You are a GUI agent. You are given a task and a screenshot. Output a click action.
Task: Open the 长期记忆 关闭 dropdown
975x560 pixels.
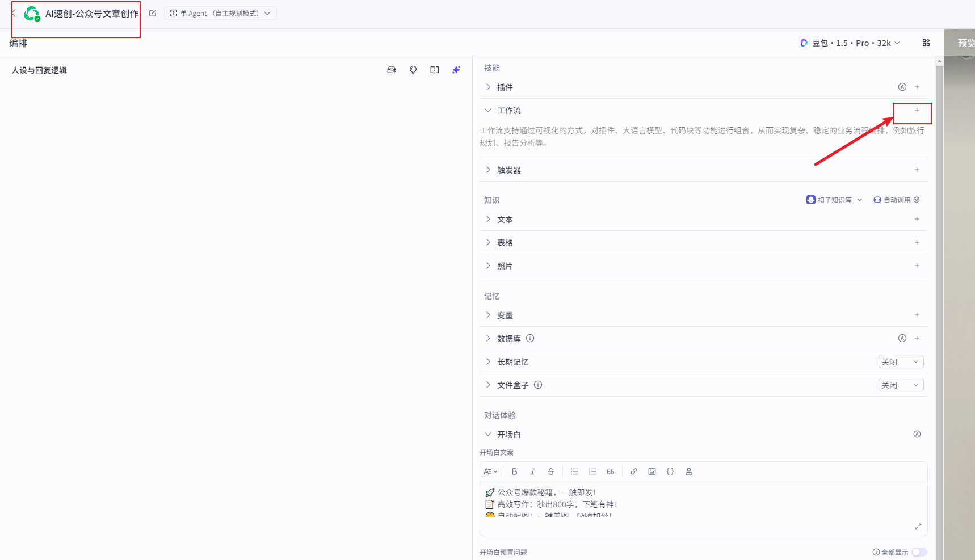901,361
